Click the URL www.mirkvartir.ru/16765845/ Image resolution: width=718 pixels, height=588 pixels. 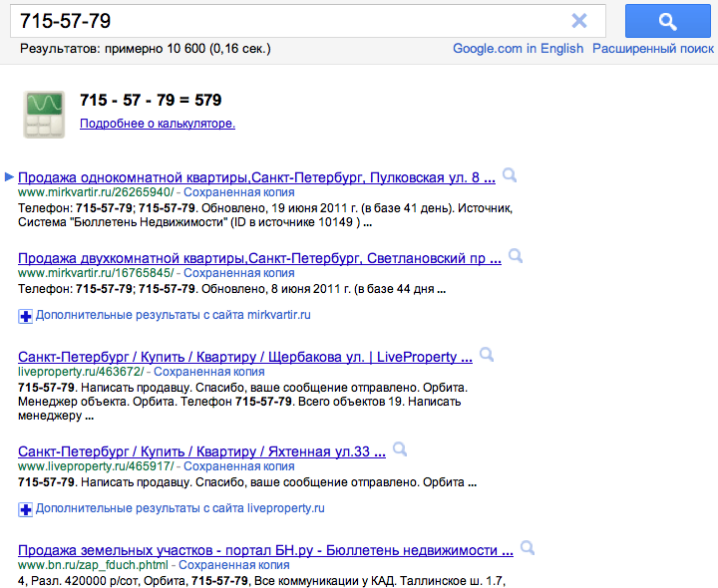pyautogui.click(x=96, y=273)
